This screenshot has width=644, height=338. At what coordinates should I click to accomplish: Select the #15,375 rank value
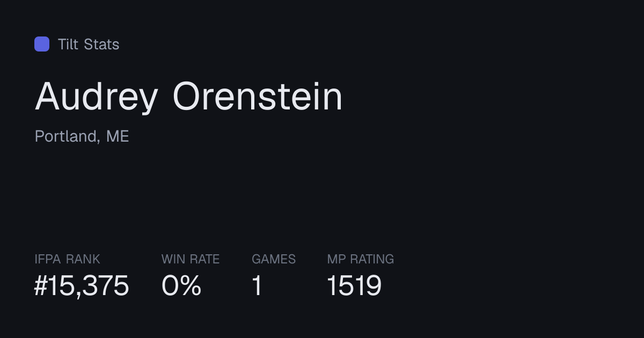pos(82,285)
